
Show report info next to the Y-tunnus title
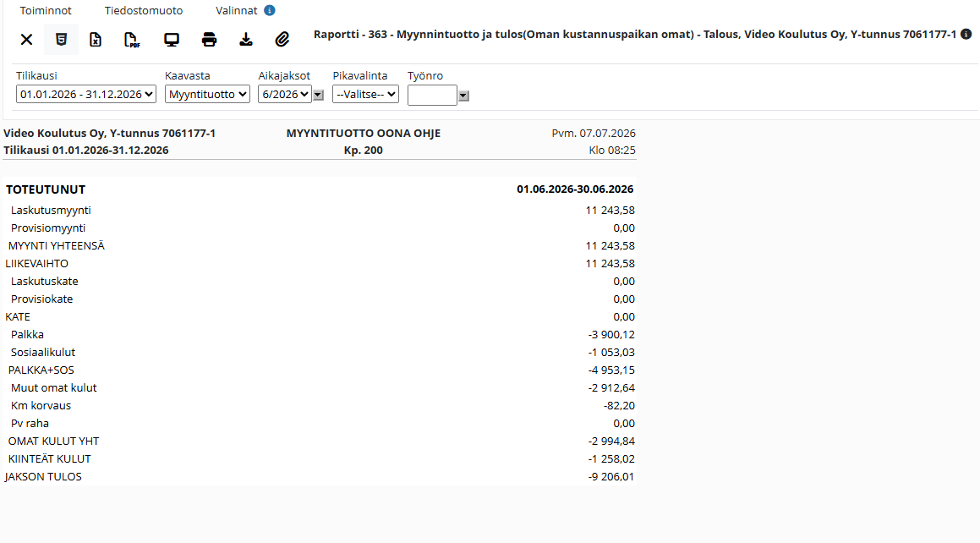point(966,35)
